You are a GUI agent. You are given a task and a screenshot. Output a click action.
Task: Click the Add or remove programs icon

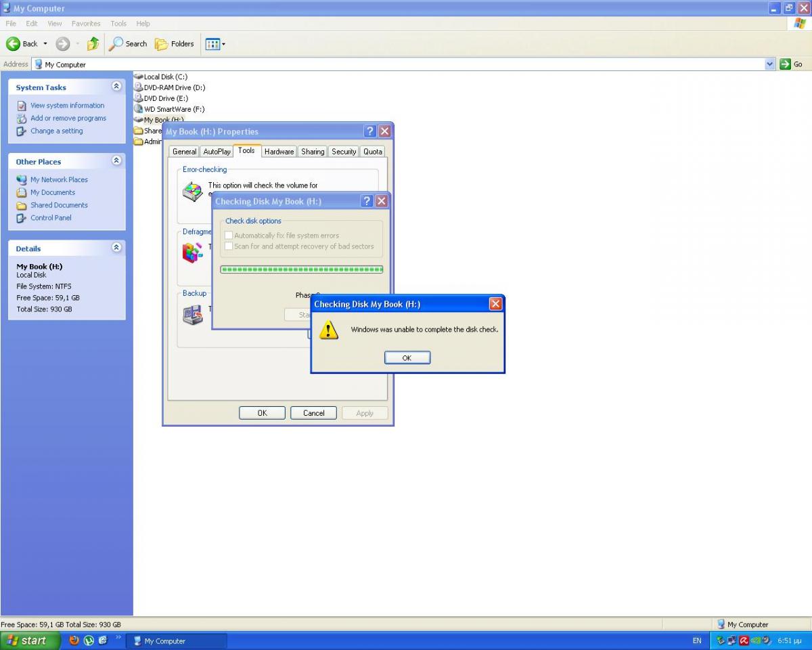click(22, 118)
